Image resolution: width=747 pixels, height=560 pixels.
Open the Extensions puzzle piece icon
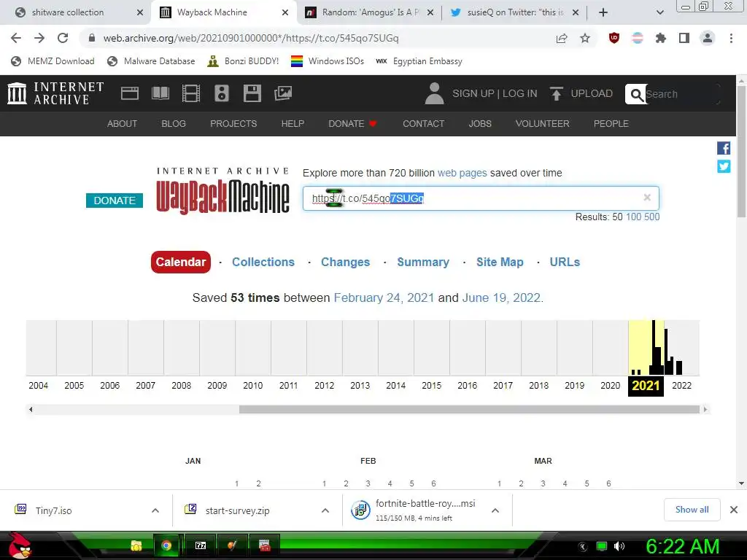(661, 38)
